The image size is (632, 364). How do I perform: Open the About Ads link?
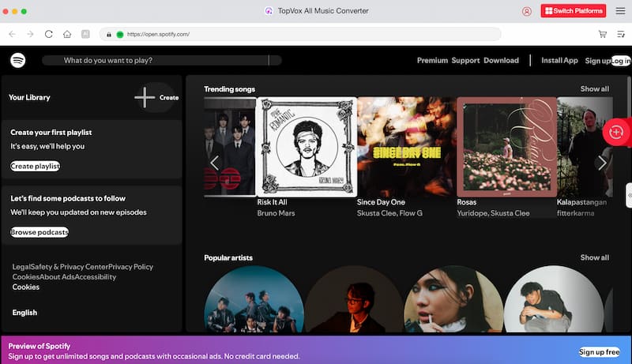click(x=57, y=277)
